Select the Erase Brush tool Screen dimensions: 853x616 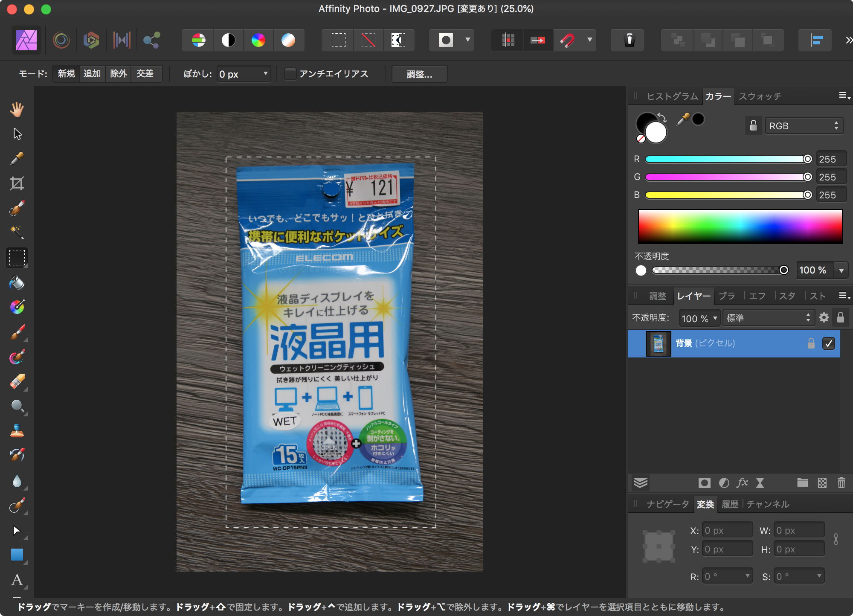pyautogui.click(x=17, y=381)
